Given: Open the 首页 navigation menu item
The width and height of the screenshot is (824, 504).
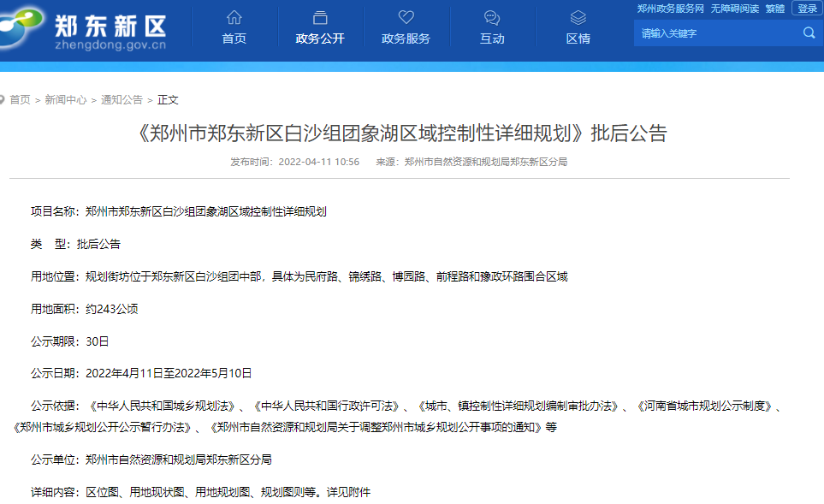Looking at the screenshot, I should tap(234, 39).
